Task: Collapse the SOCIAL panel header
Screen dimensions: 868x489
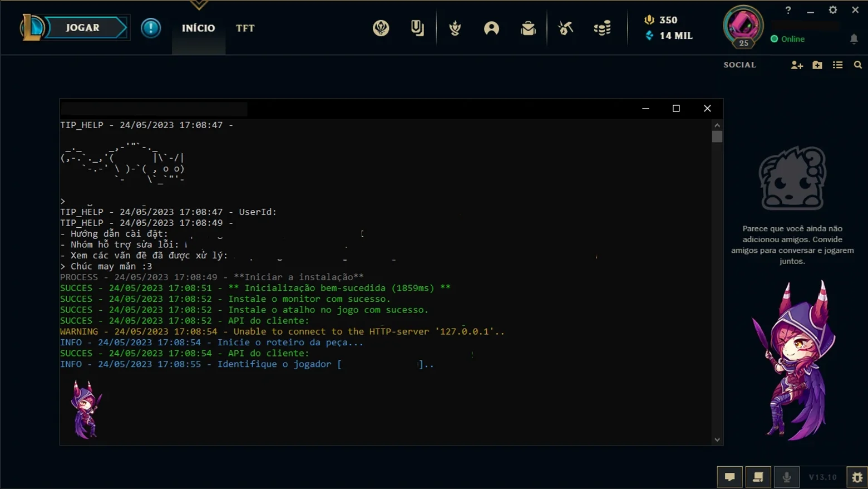Action: coord(739,65)
